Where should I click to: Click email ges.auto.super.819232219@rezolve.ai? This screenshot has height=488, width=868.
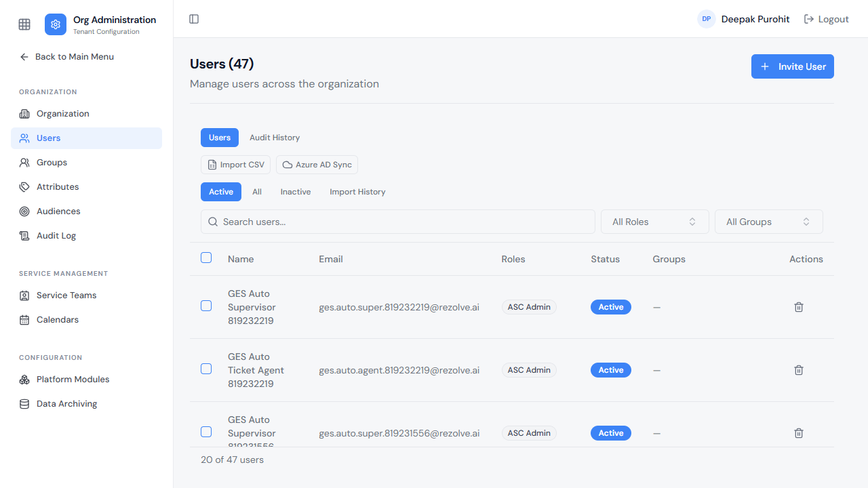pos(399,307)
